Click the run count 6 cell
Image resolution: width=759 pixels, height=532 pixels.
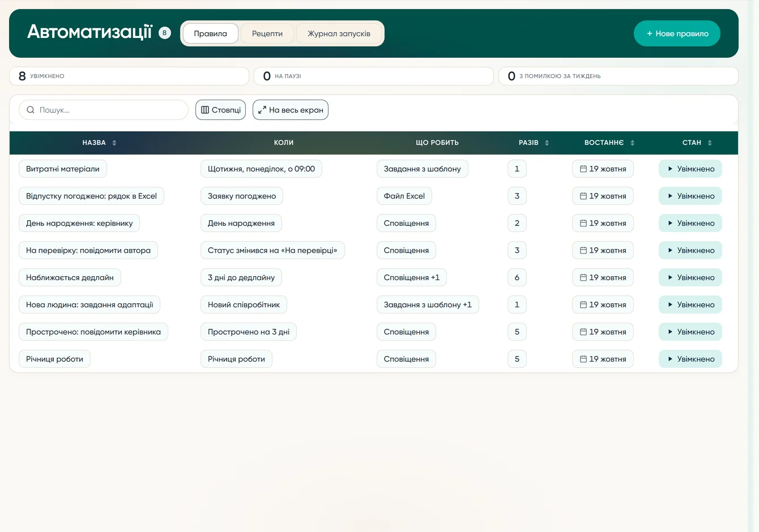(x=517, y=277)
